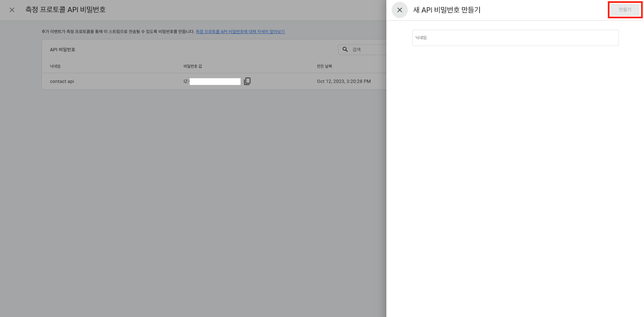Image resolution: width=644 pixels, height=317 pixels.
Task: Click the 닉네임 column header
Action: click(x=55, y=66)
